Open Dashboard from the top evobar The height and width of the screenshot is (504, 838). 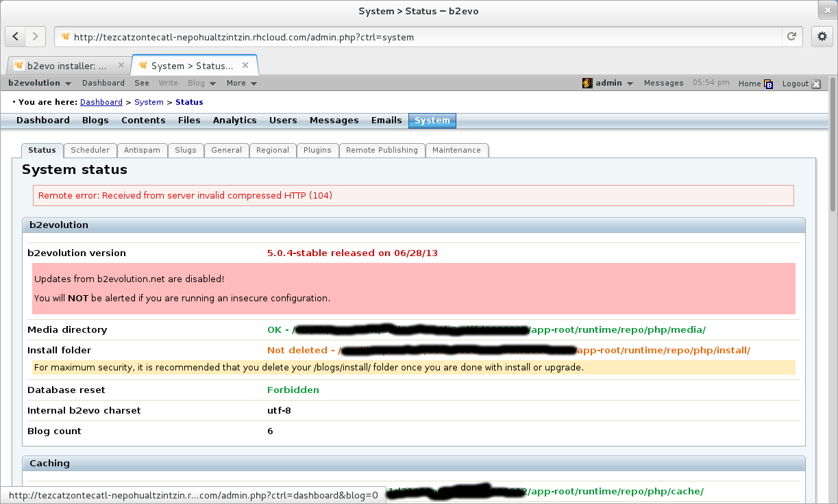point(103,83)
